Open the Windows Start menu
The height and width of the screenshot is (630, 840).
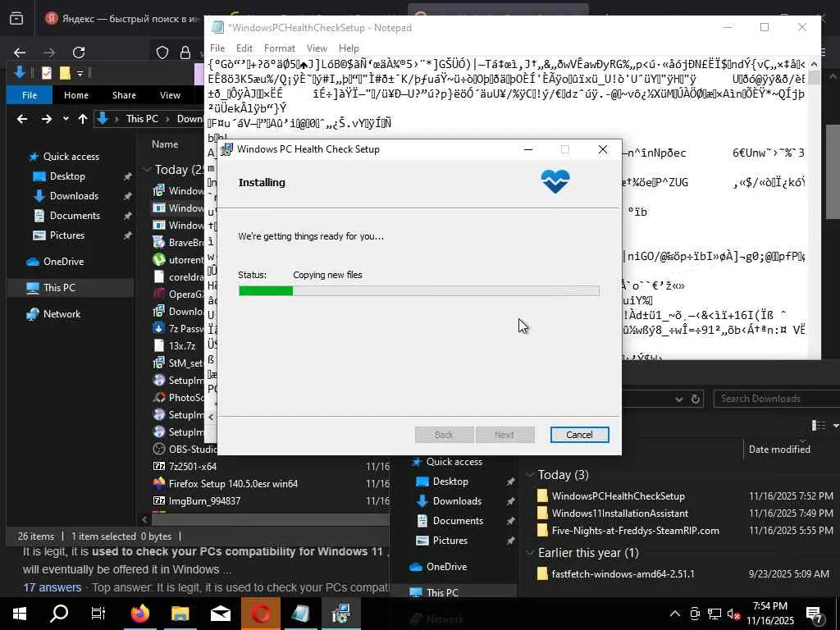point(20,614)
